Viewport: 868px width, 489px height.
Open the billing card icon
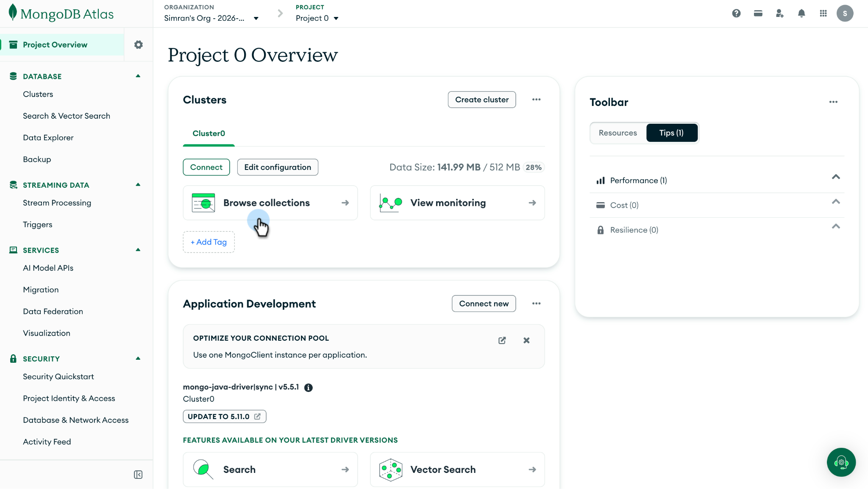point(758,14)
